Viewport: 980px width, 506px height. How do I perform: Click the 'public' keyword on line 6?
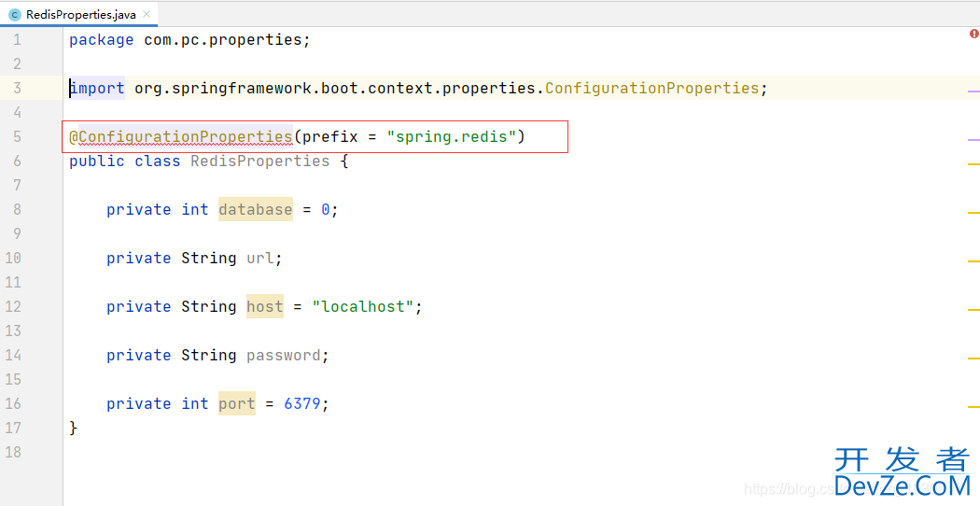pos(97,162)
